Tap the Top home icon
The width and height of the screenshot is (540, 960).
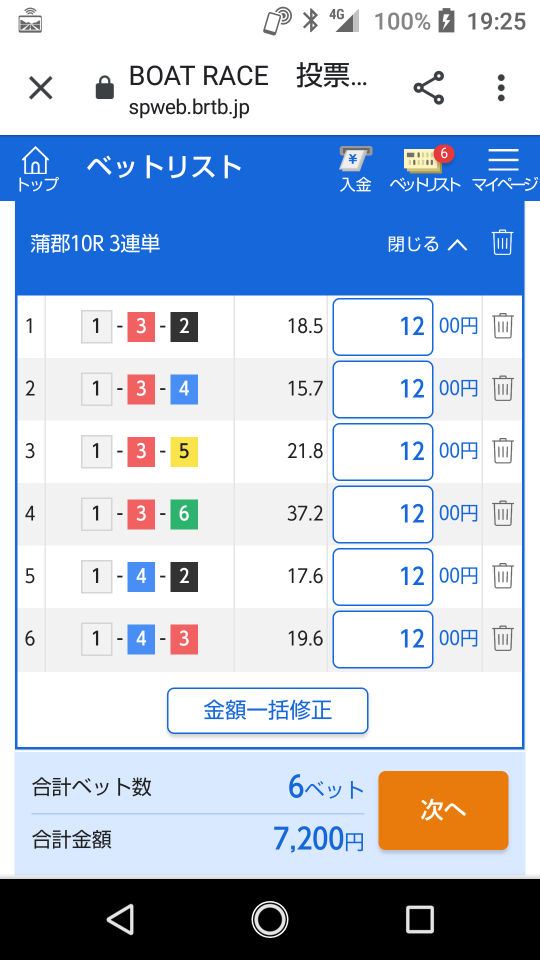36,170
